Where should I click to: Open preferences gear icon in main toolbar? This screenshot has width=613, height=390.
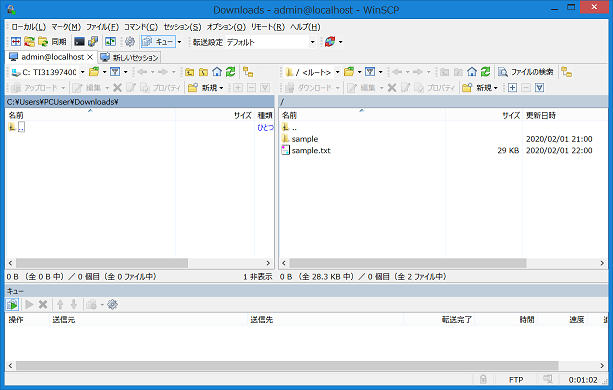click(x=130, y=41)
